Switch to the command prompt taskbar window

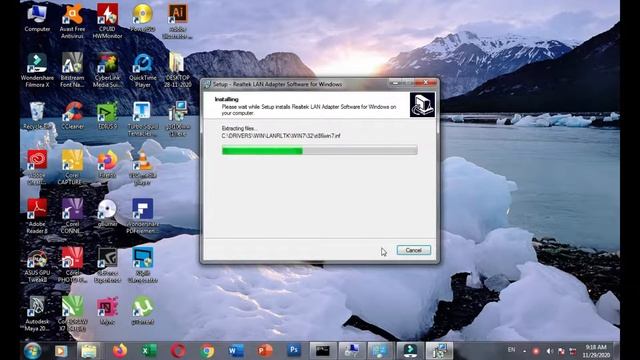pos(323,351)
